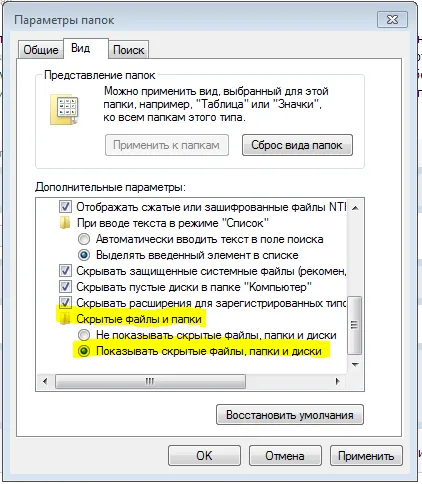Click Восстановить умолчания button
The width and height of the screenshot is (422, 484).
click(x=290, y=415)
